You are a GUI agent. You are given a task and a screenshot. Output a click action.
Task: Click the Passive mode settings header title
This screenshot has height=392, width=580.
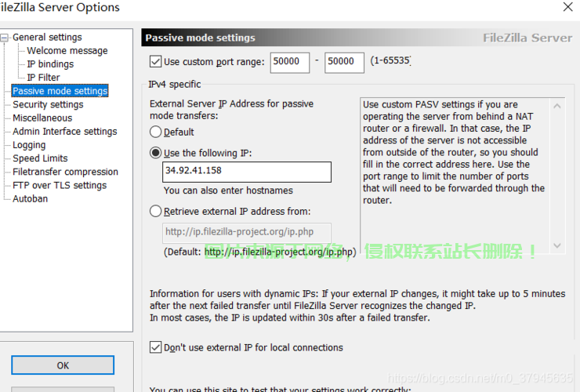[x=200, y=38]
